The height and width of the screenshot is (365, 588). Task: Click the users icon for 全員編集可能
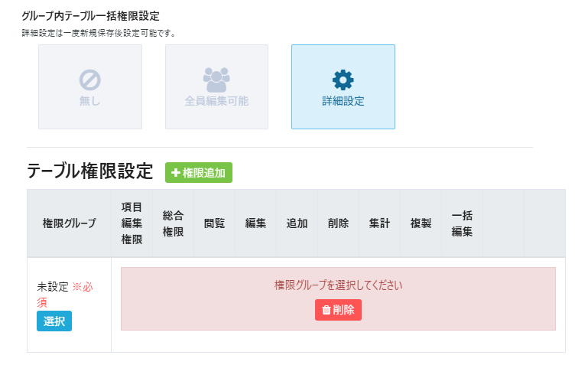216,77
